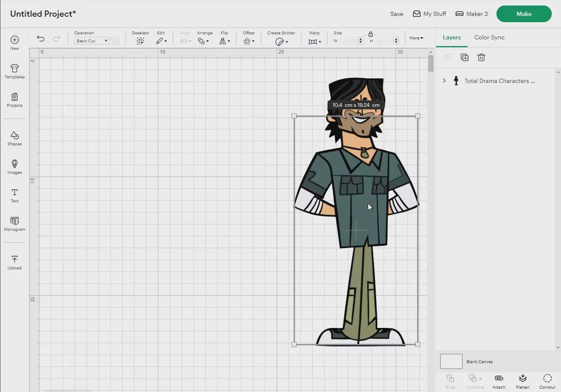The image size is (561, 392).
Task: Expand the Total Drama Characters layer
Action: (x=444, y=80)
